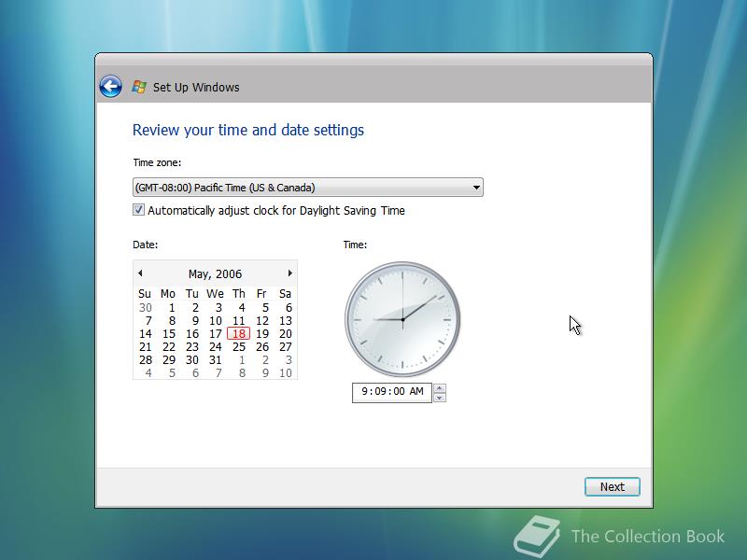Select grayed June 10 in last calendar row
Image resolution: width=747 pixels, height=560 pixels.
pyautogui.click(x=286, y=372)
